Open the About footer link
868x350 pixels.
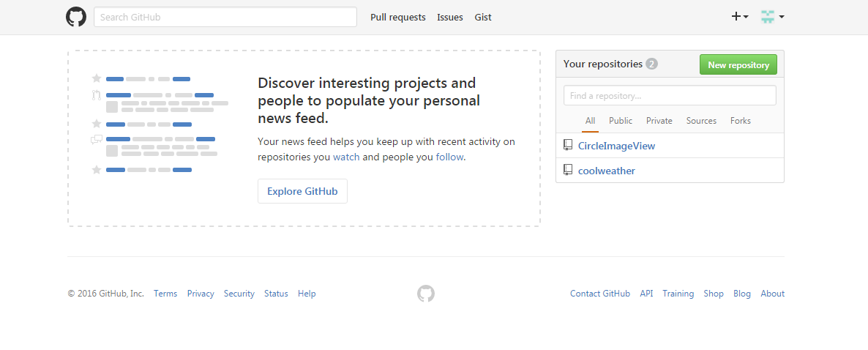[x=772, y=294]
